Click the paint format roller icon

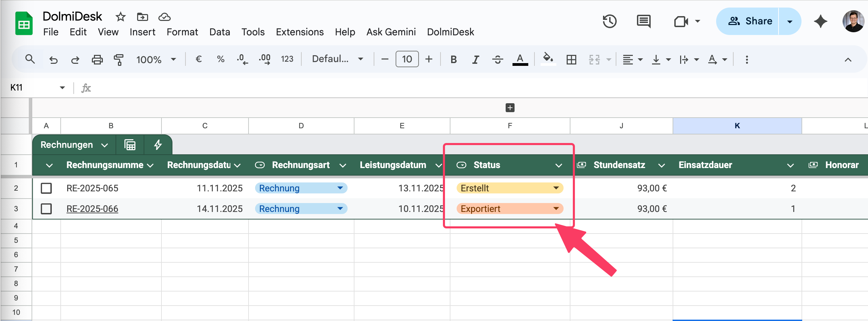pos(119,59)
